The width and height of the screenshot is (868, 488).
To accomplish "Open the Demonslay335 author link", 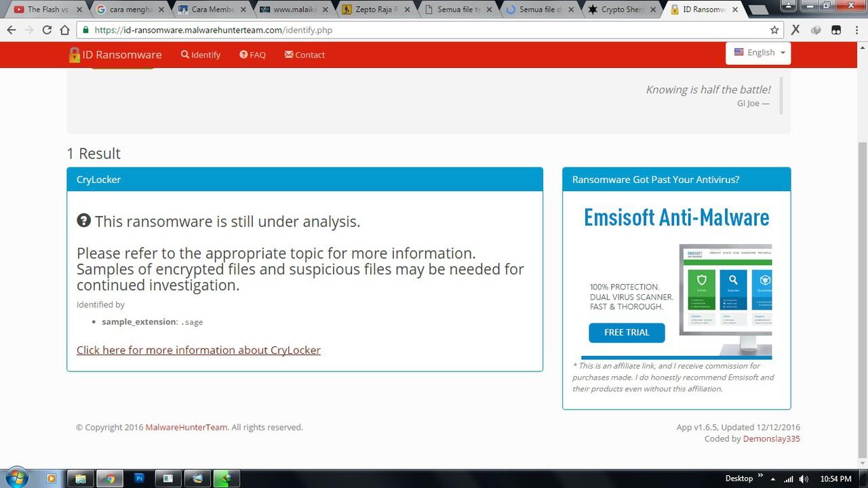I will click(772, 439).
